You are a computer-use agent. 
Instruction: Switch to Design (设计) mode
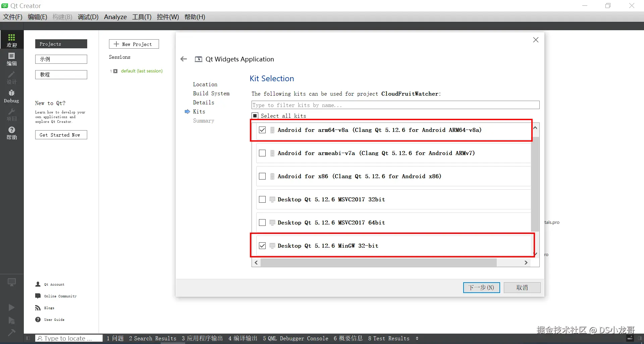[x=12, y=78]
